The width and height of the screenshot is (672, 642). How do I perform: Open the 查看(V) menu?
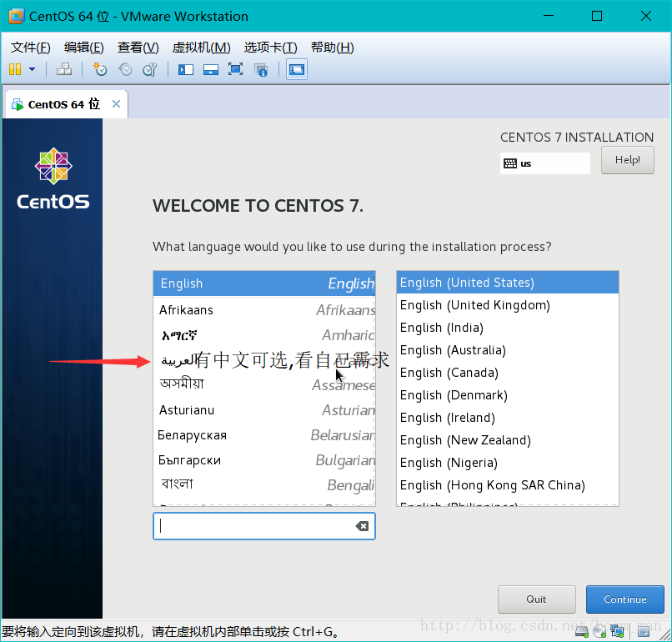(x=138, y=48)
